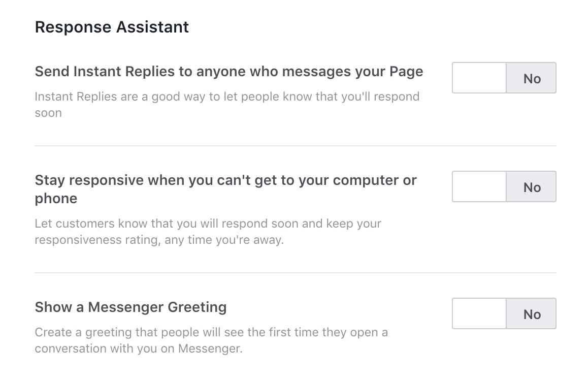Screen dimensions: 588x380
Task: Toggle the Show a Messenger Greeting switch
Action: pos(504,313)
